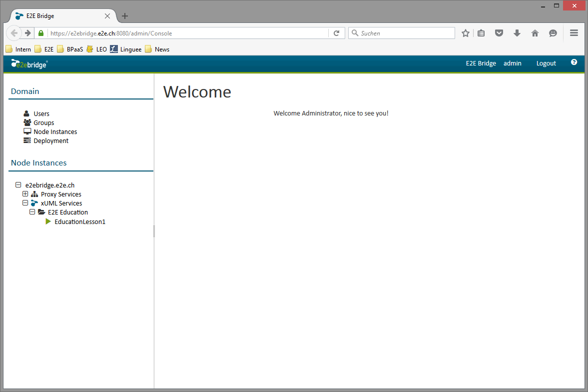Open the Firefox hamburger menu
588x392 pixels.
click(574, 33)
